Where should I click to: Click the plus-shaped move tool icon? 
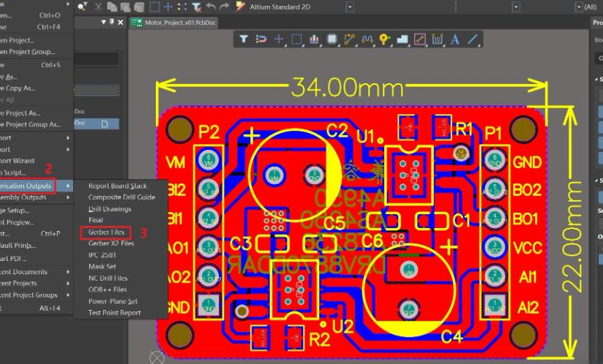pos(279,39)
